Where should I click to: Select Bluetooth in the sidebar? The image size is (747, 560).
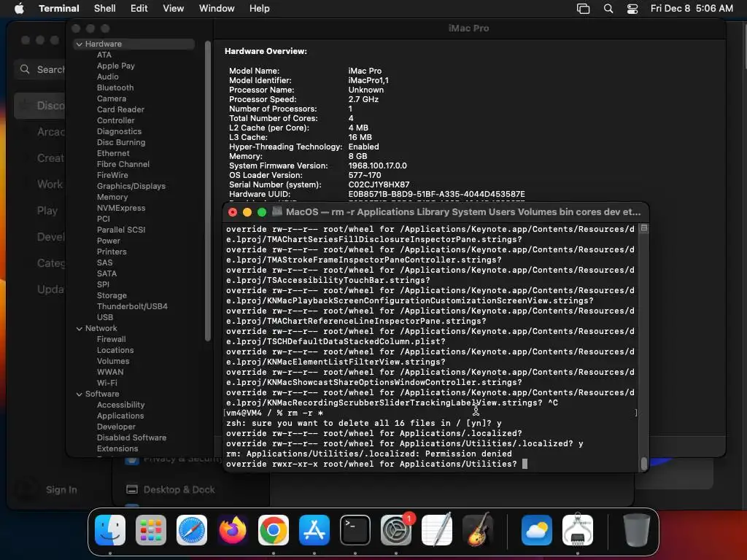coord(115,87)
